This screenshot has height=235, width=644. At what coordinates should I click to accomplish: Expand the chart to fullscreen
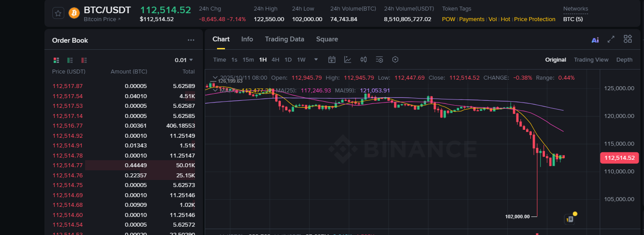[611, 39]
